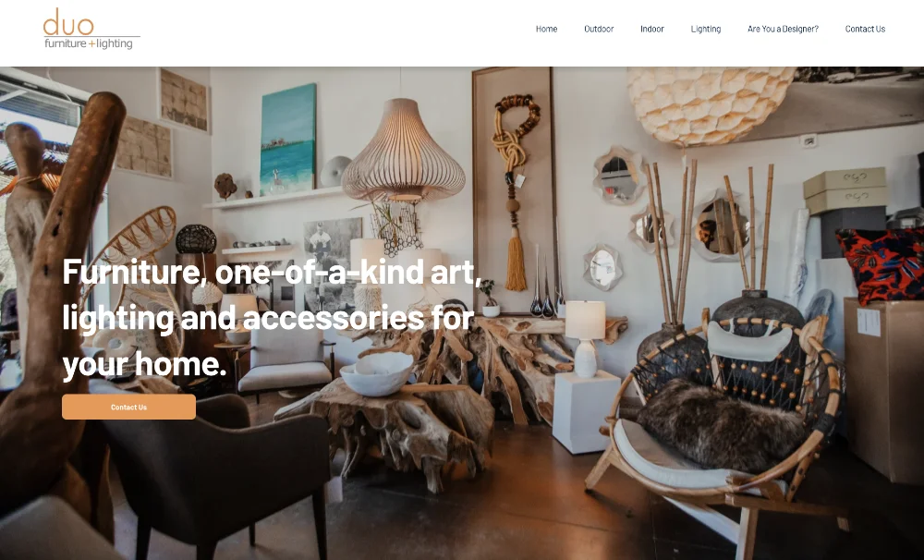
Task: Click the furniture + lighting tagline under the logo
Action: [89, 43]
